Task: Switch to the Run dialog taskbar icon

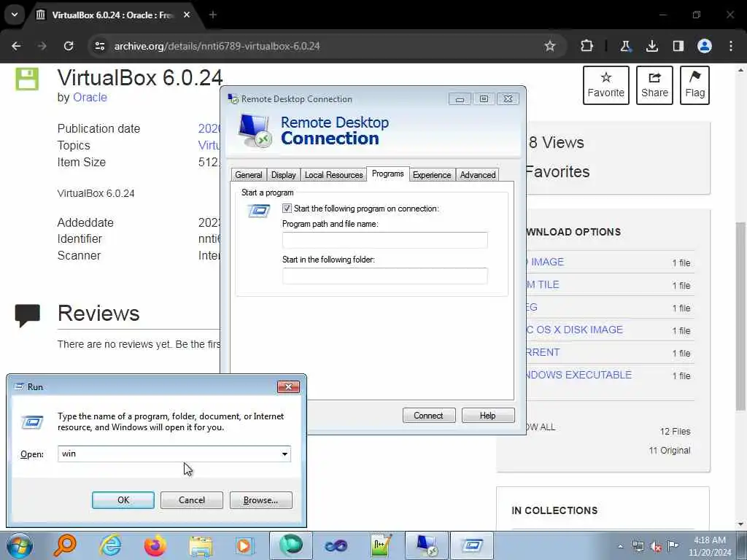Action: [x=472, y=545]
